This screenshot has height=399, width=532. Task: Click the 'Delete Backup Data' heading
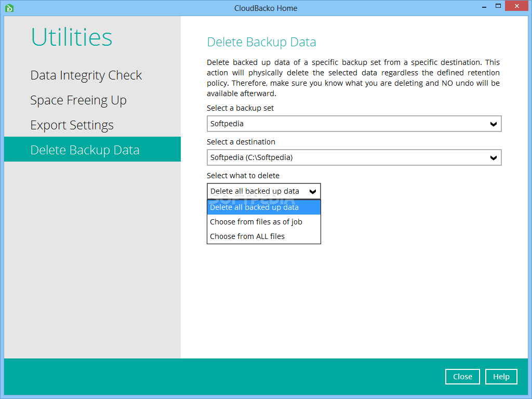coord(261,42)
